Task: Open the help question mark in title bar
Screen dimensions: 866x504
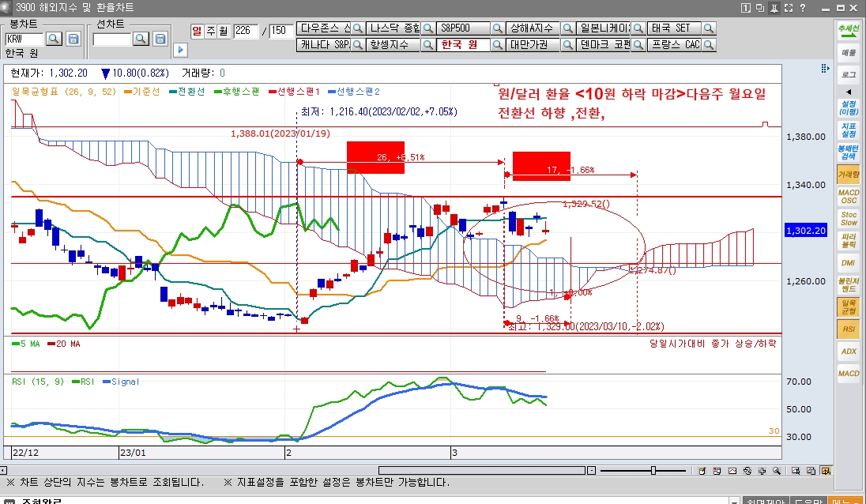Action: 803,8
